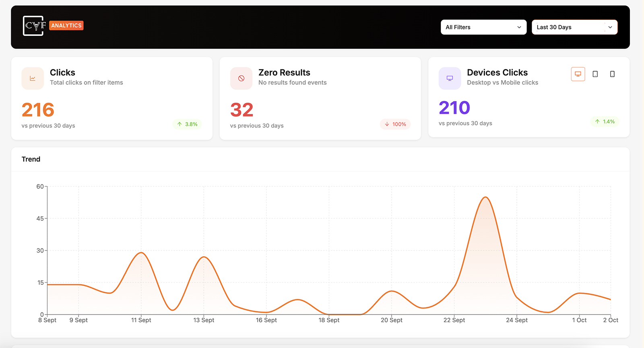Click the 210 devices clicks value
This screenshot has width=644, height=348.
[x=454, y=108]
